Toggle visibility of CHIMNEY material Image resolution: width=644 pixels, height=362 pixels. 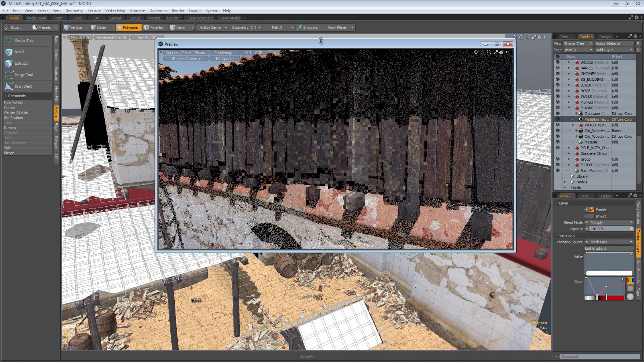[x=558, y=73]
